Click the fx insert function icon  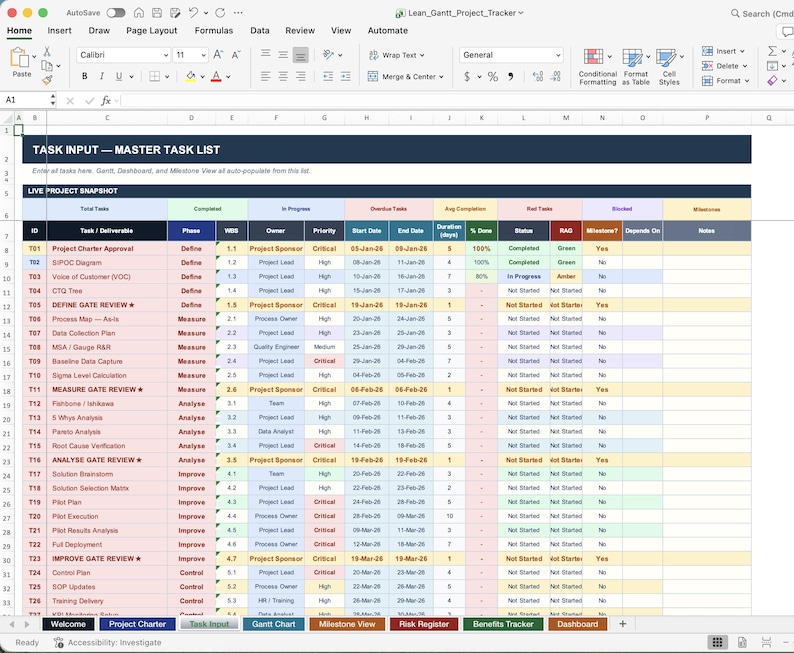click(106, 100)
